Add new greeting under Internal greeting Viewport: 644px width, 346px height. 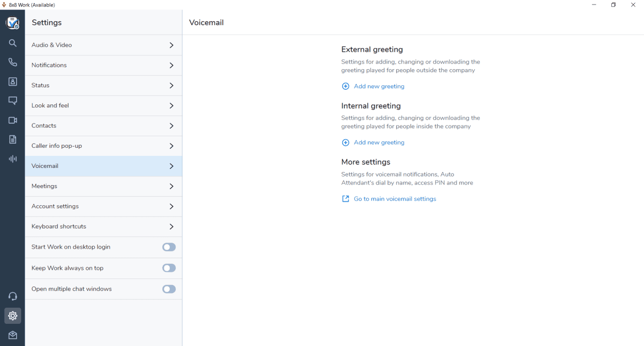tap(378, 143)
